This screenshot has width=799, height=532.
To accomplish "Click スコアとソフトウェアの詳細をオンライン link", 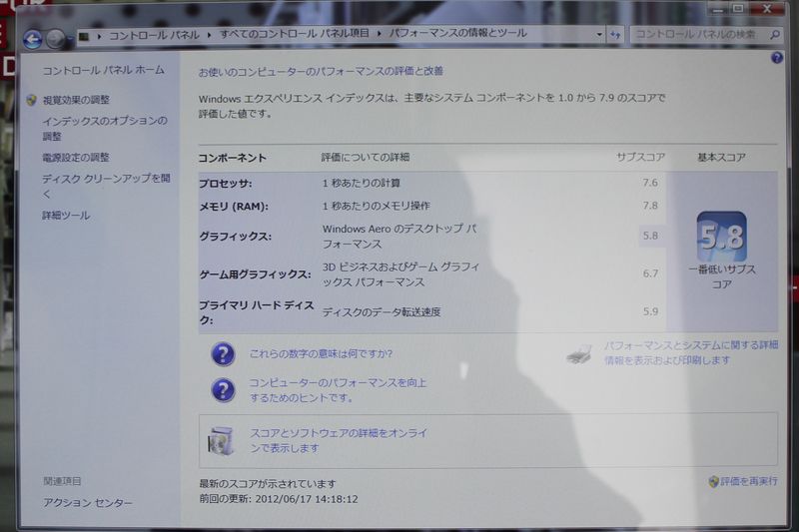I will point(339,440).
